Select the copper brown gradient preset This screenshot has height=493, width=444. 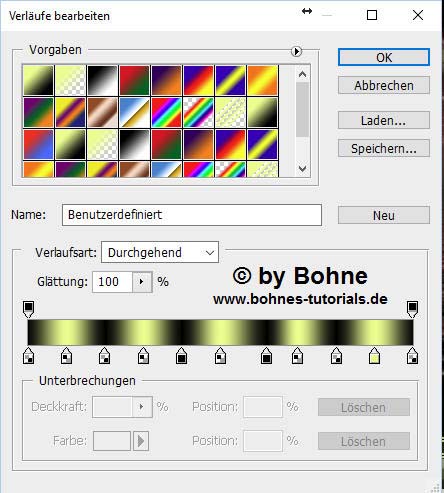(102, 112)
